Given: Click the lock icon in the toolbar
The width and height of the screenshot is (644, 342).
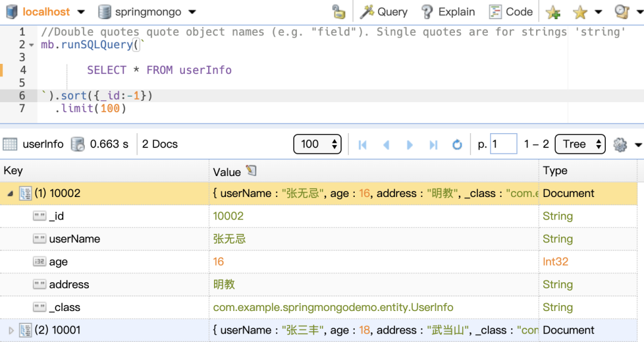Looking at the screenshot, I should coord(339,12).
